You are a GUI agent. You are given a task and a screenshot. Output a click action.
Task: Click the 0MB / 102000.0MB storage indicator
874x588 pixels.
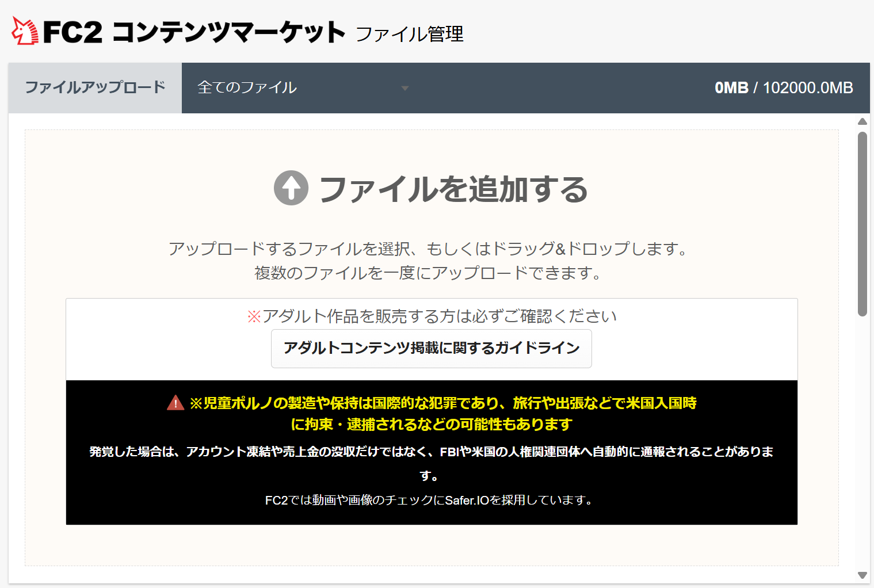click(783, 87)
